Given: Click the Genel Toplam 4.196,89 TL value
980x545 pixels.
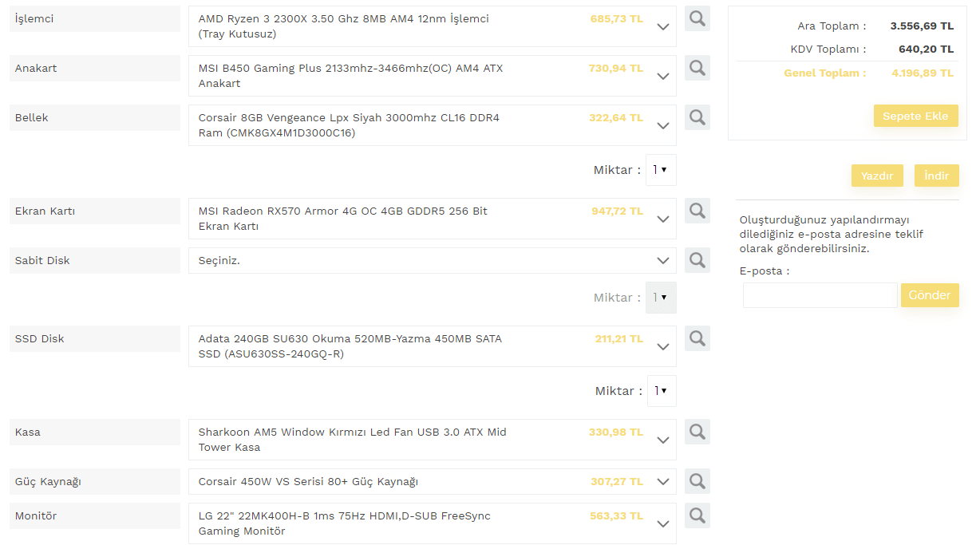Looking at the screenshot, I should pyautogui.click(x=923, y=73).
